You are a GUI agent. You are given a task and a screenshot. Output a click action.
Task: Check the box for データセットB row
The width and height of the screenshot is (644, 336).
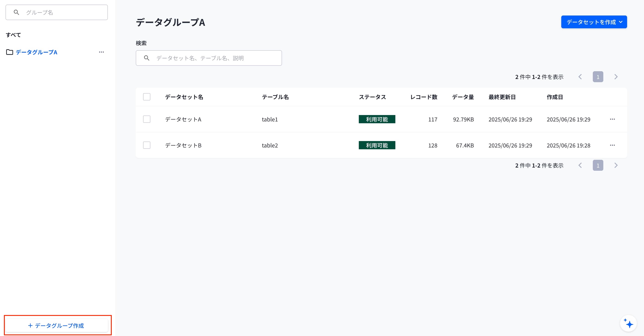click(147, 145)
